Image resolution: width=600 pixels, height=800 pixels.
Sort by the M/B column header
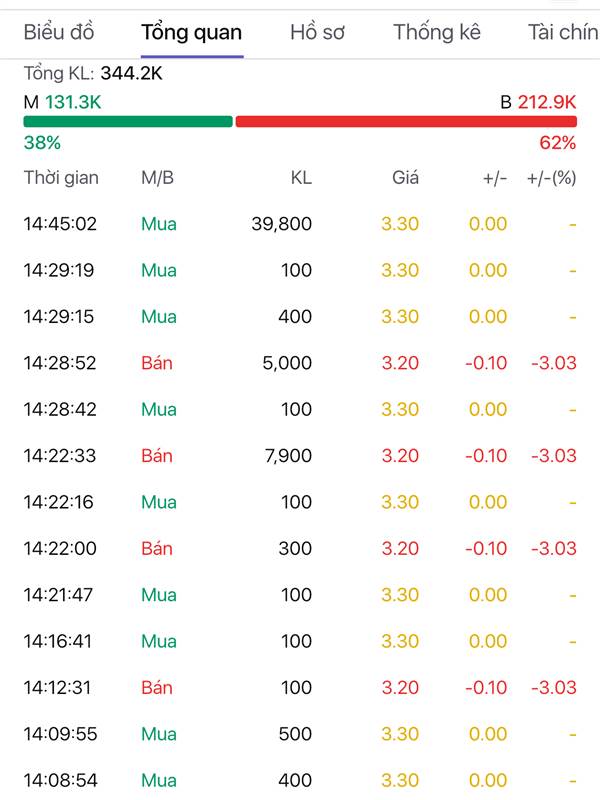pyautogui.click(x=157, y=178)
